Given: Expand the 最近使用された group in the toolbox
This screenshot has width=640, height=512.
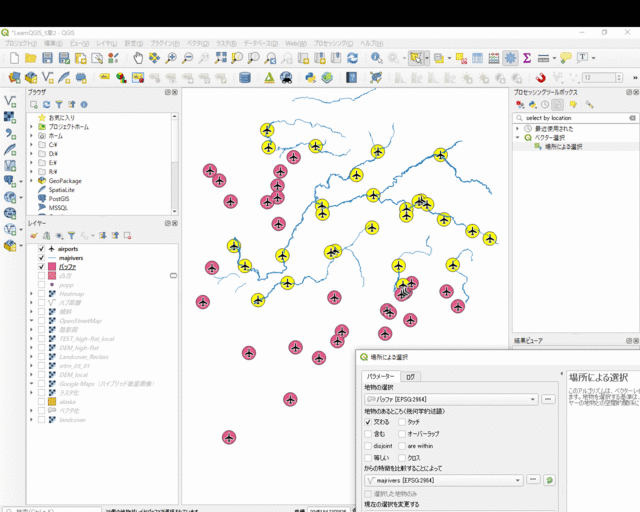Looking at the screenshot, I should (x=518, y=129).
